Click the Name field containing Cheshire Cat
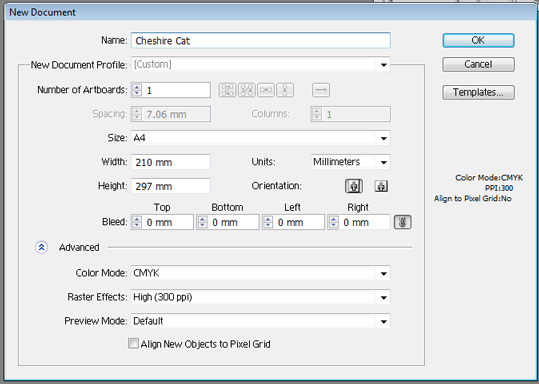Viewport: 539px width, 384px height. point(261,41)
